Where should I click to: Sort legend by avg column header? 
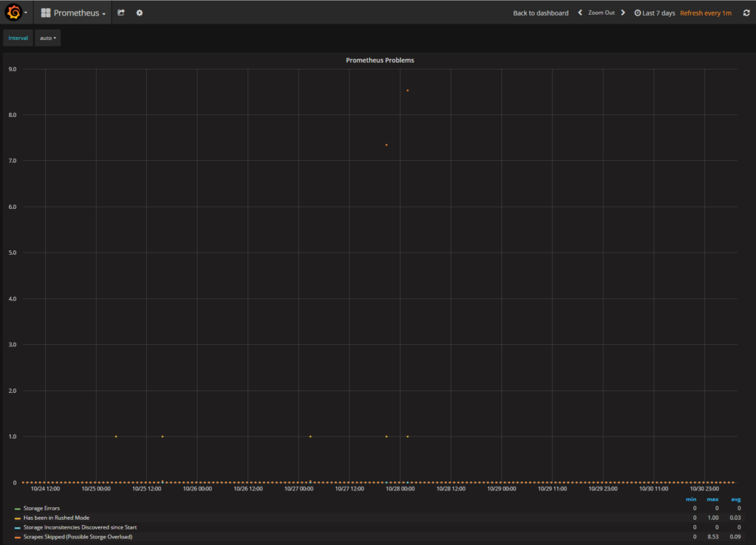click(x=735, y=499)
